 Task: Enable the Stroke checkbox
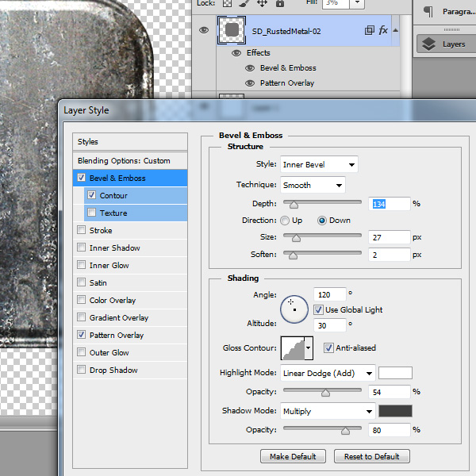(x=82, y=230)
